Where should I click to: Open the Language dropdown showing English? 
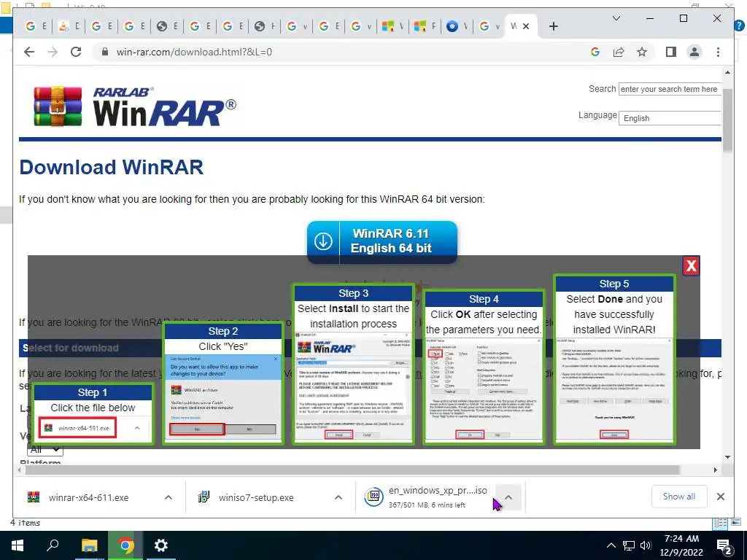pos(670,118)
